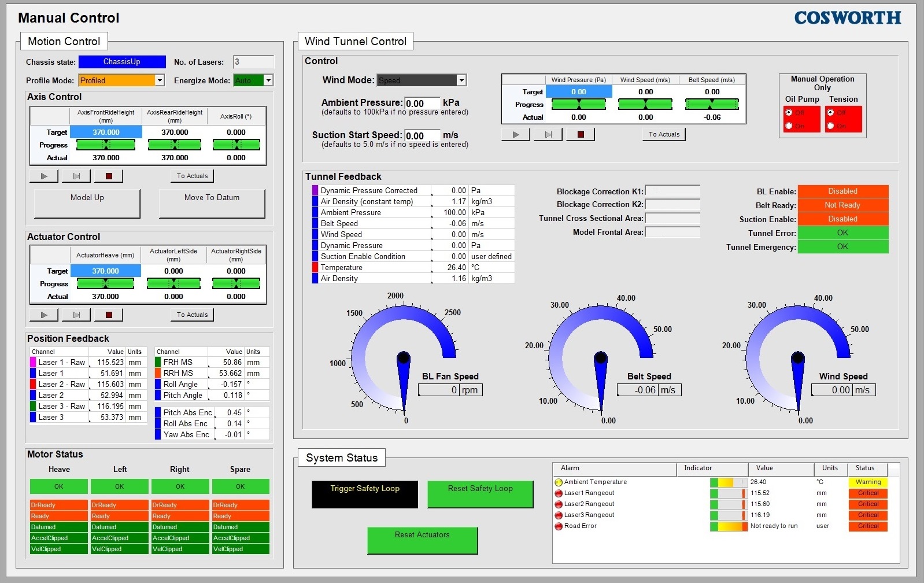Viewport: 924px width, 583px height.
Task: Select the Tension Off radio button
Action: pyautogui.click(x=830, y=113)
